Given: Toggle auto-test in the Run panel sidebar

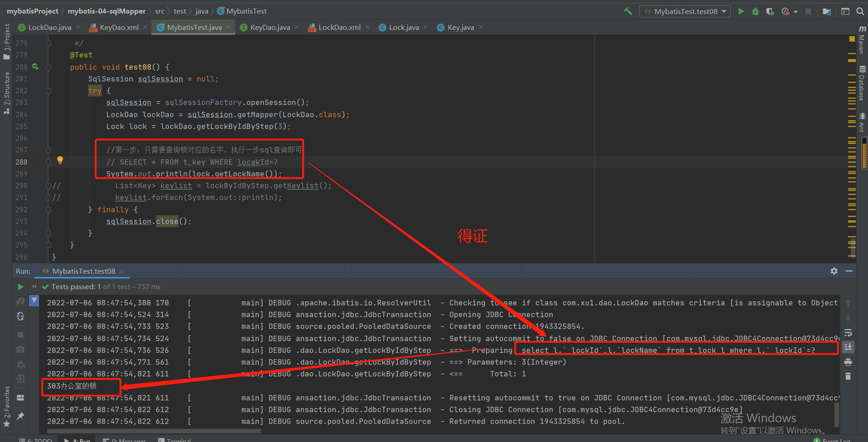Looking at the screenshot, I should tap(20, 316).
